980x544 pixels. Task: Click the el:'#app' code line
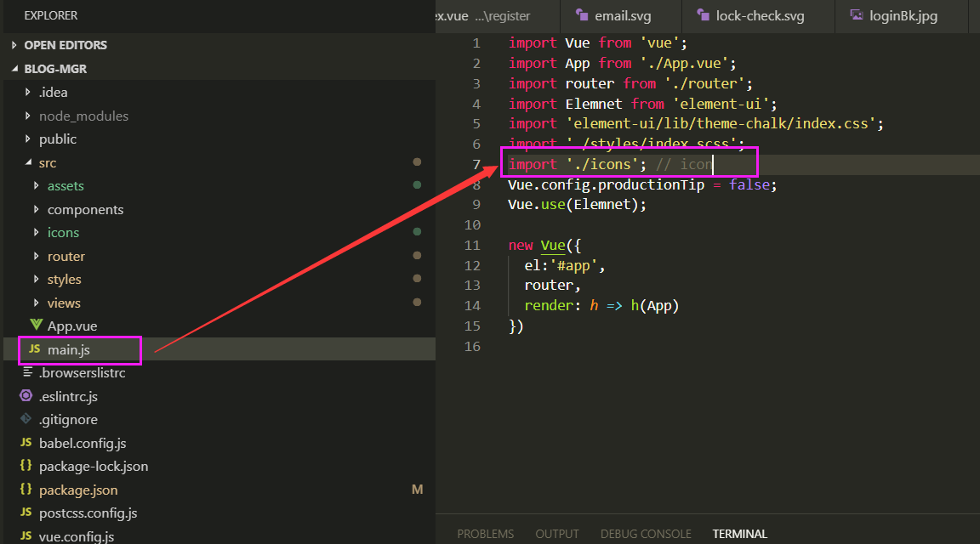(x=565, y=265)
